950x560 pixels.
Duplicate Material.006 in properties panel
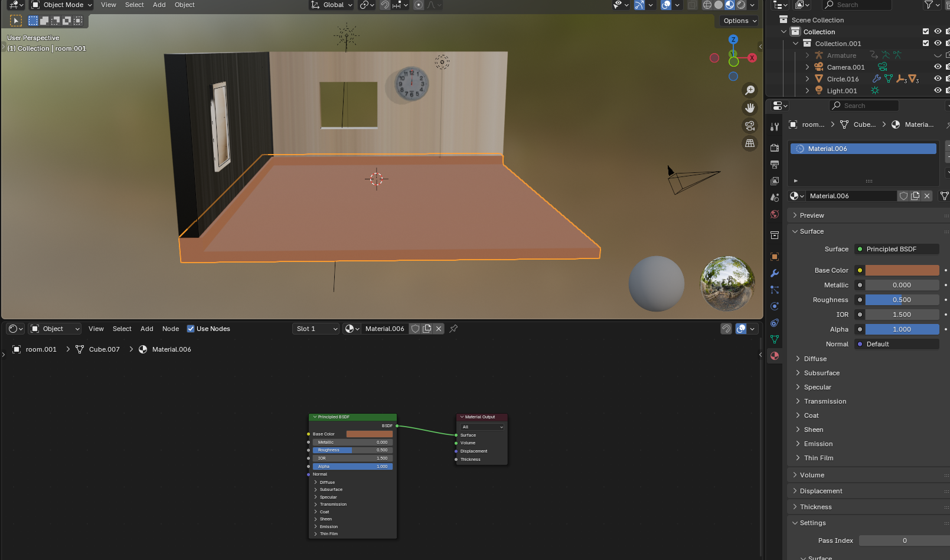coord(915,196)
